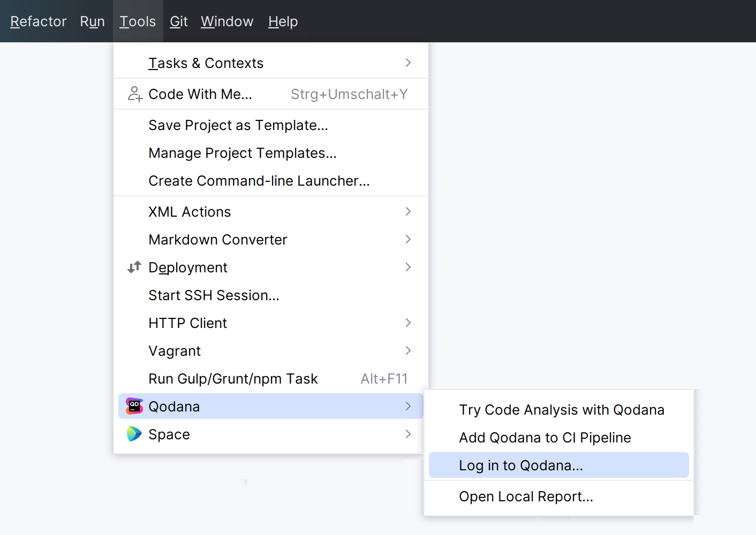This screenshot has height=535, width=756.
Task: Open the Window menu
Action: tap(226, 21)
